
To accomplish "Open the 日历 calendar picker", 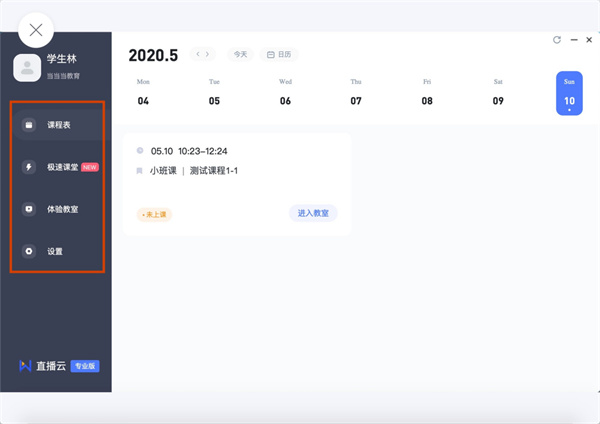I will pyautogui.click(x=279, y=54).
